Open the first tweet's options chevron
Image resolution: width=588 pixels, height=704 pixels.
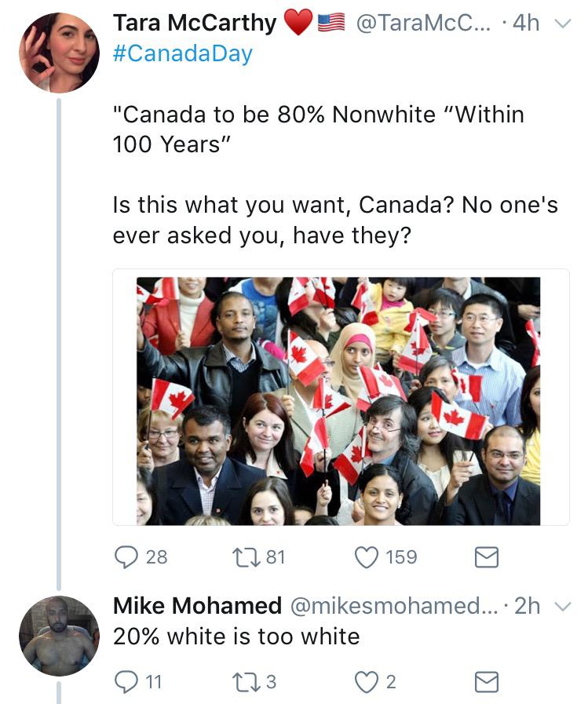point(561,24)
